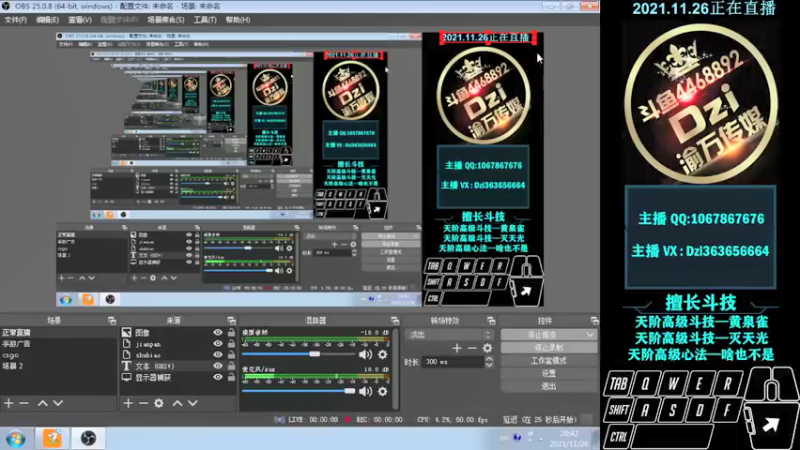800x450 pixels.
Task: Add a new scene with the plus icon
Action: click(x=9, y=403)
